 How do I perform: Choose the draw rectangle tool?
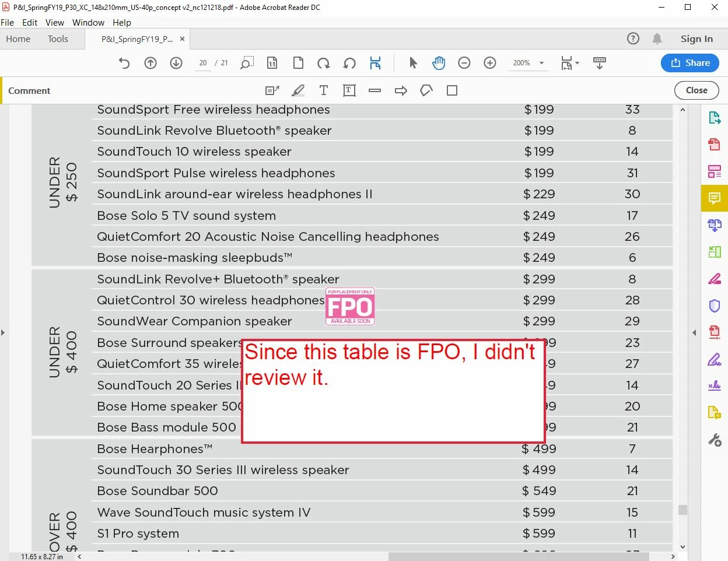pyautogui.click(x=452, y=90)
